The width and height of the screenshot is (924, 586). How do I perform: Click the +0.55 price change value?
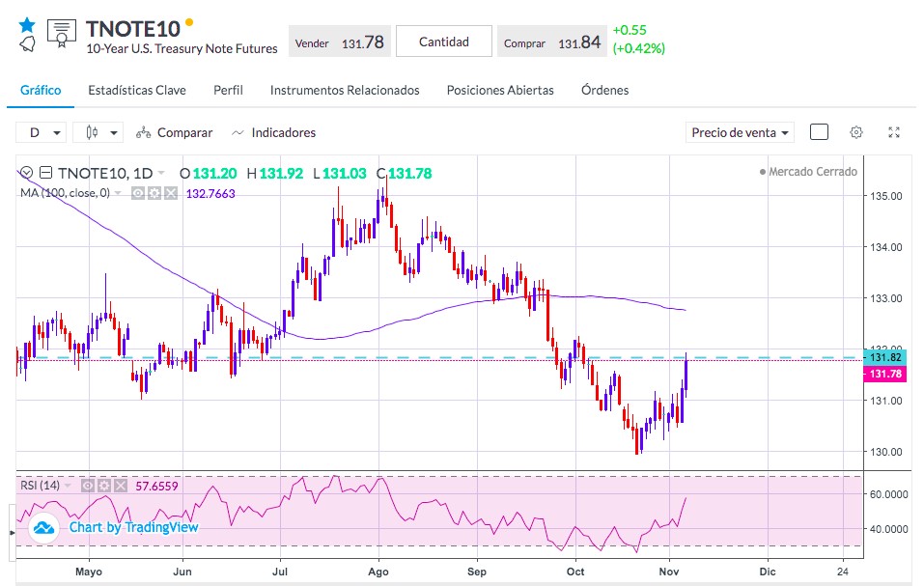630,30
